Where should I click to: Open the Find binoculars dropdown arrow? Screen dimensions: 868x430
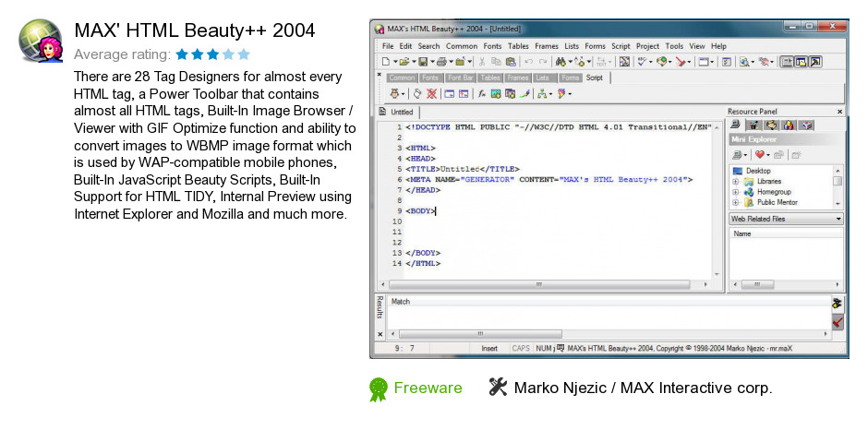tap(570, 62)
